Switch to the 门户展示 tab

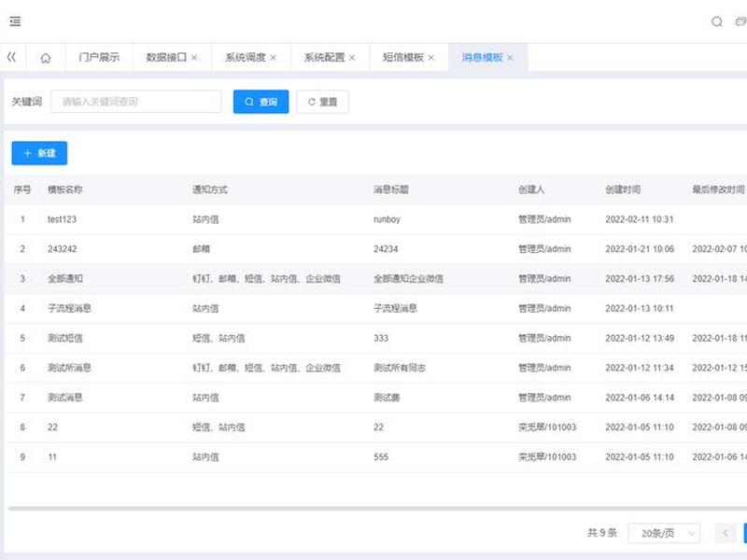click(99, 57)
